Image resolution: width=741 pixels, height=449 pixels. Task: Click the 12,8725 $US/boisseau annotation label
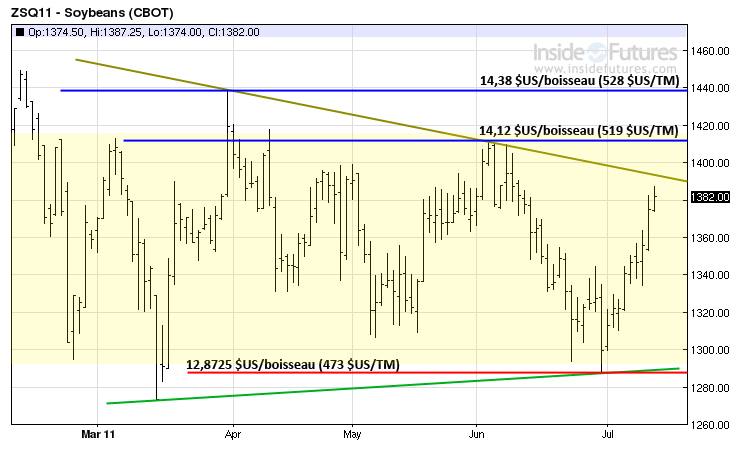pos(293,365)
